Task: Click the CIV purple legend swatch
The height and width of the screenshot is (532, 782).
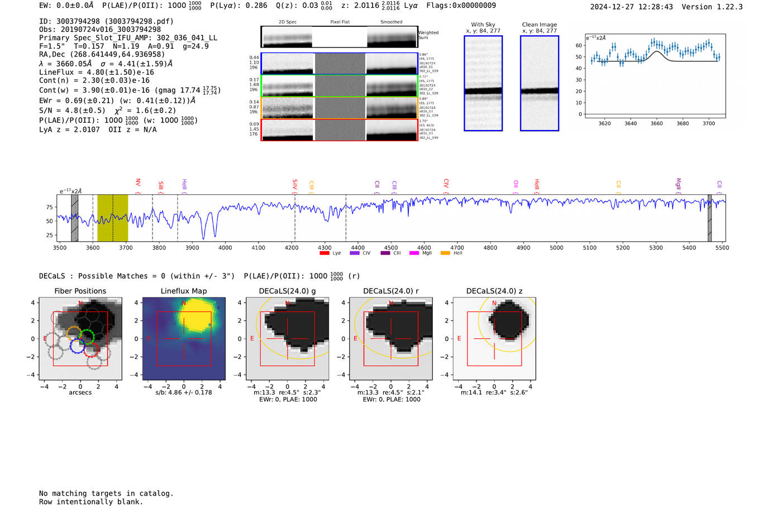Action: (x=354, y=253)
